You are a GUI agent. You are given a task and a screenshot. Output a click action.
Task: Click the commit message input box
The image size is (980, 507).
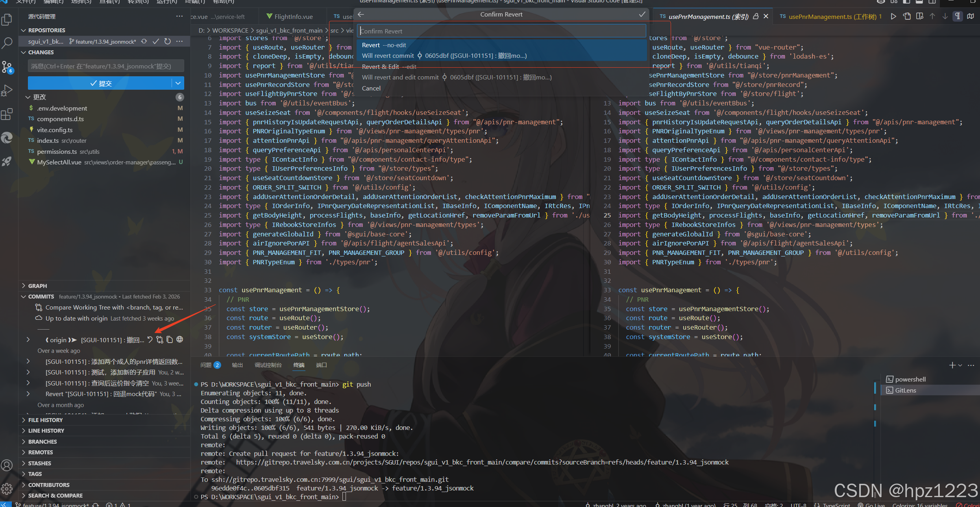[x=106, y=66]
